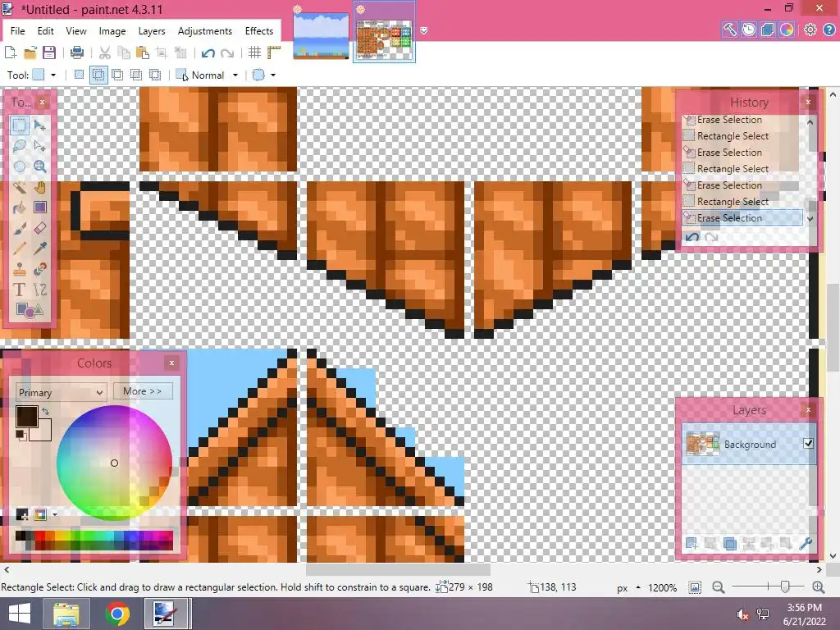840x630 pixels.
Task: Open the Image menu
Action: (x=112, y=31)
